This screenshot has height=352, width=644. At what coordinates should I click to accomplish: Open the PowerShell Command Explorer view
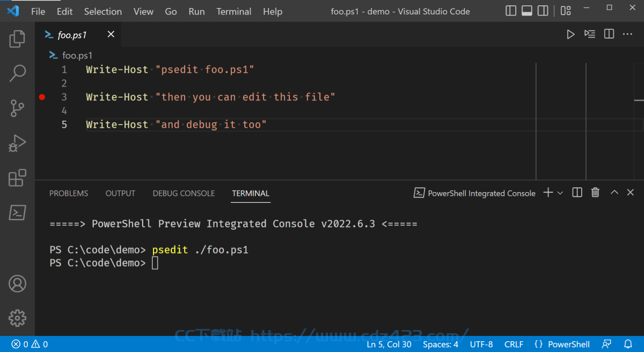(x=17, y=212)
